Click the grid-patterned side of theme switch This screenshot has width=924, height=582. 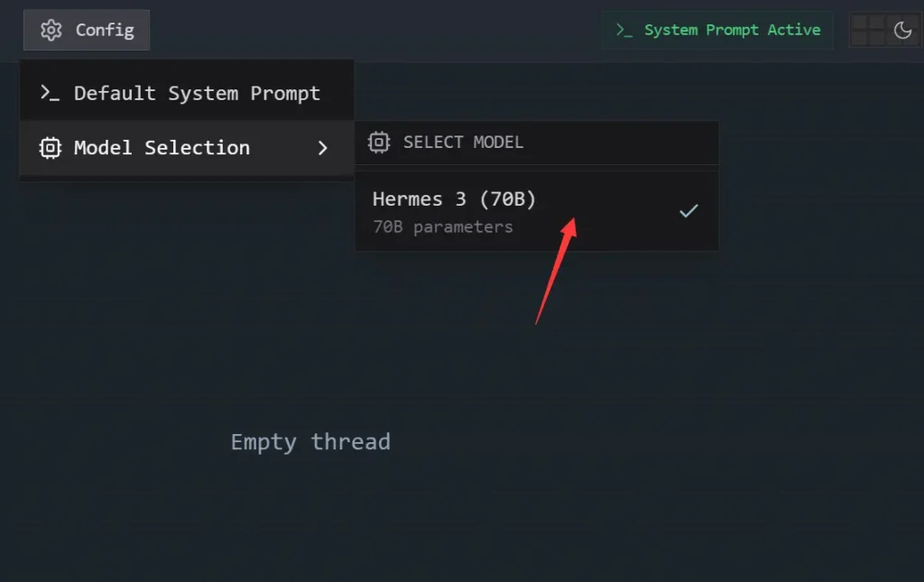pos(868,31)
